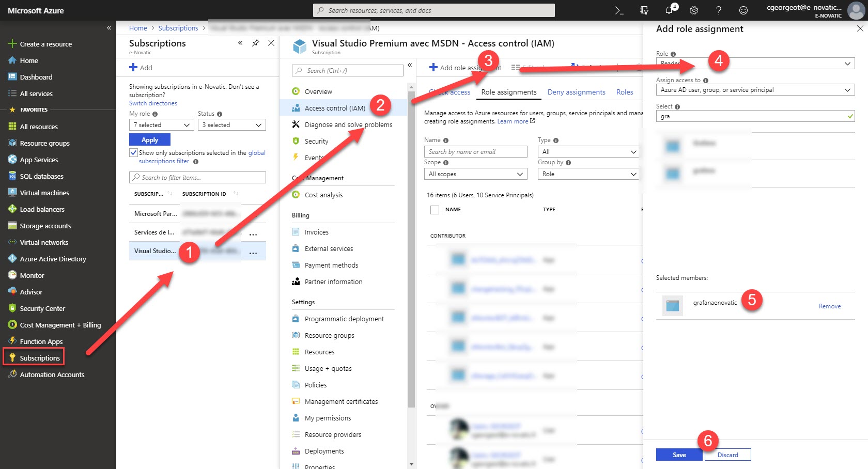868x469 pixels.
Task: Add a subscription with Add button
Action: (141, 68)
